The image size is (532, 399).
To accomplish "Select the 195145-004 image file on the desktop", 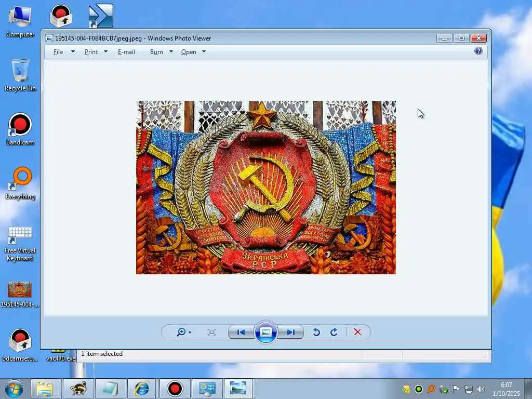I will point(20,294).
